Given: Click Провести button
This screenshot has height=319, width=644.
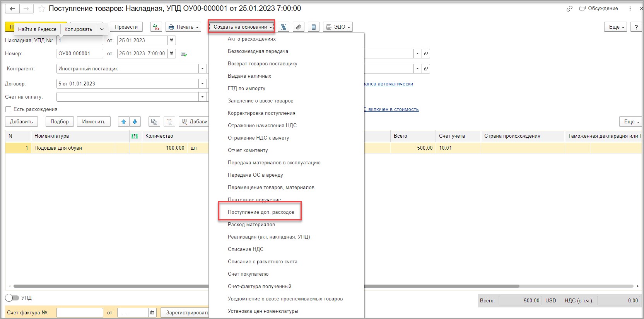Looking at the screenshot, I should [126, 27].
